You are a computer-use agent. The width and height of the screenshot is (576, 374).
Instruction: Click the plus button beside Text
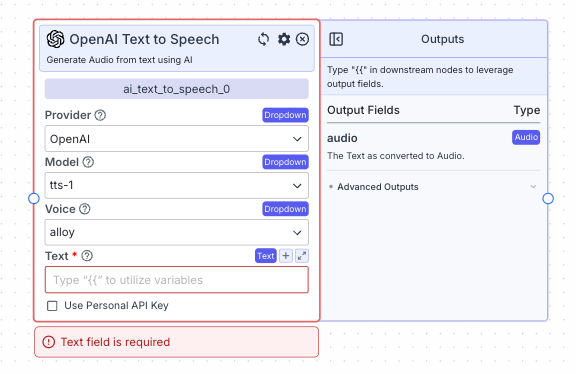pyautogui.click(x=286, y=256)
